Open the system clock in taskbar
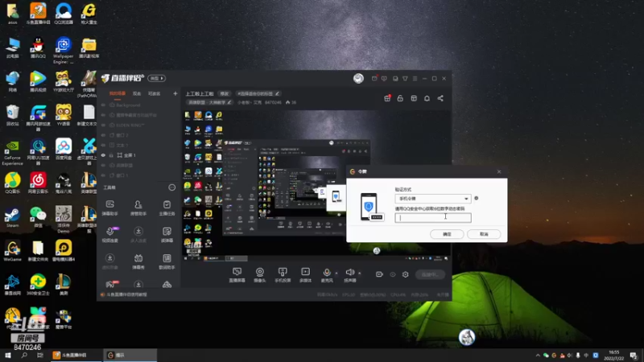 click(613, 355)
